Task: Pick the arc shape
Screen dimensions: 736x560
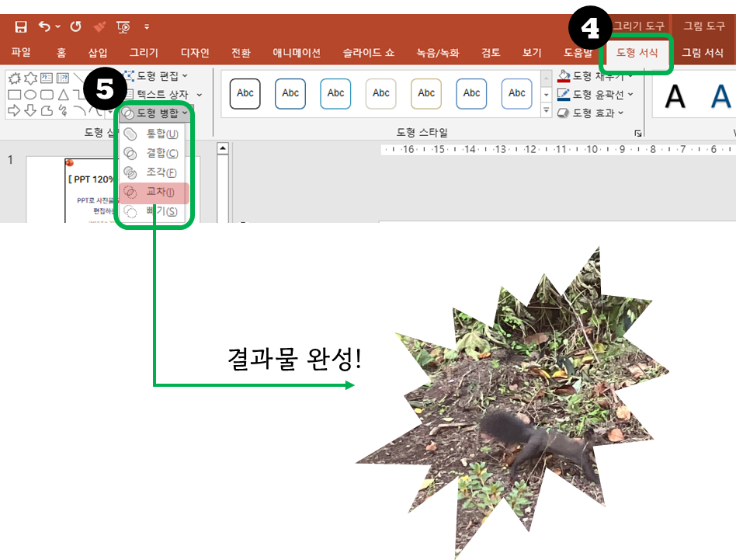Action: [80, 110]
